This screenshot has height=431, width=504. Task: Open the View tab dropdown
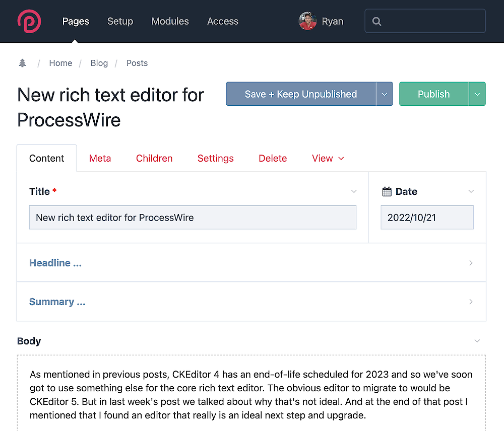(x=328, y=158)
